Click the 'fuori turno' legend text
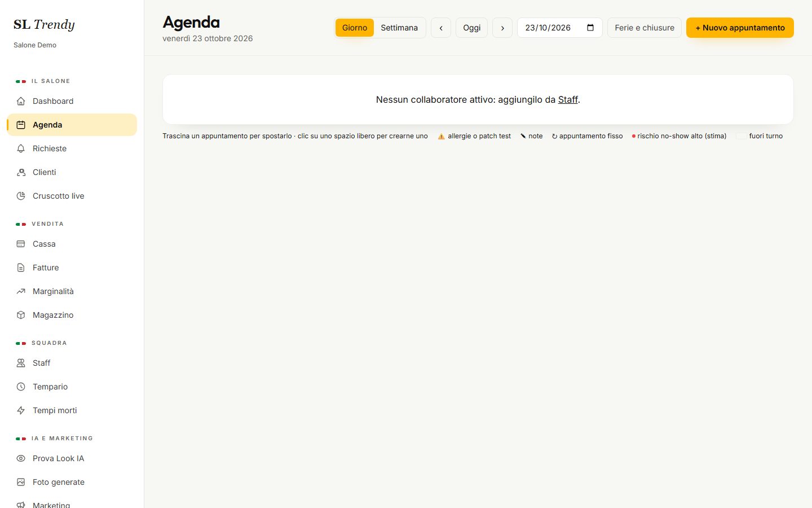The width and height of the screenshot is (812, 508). (766, 136)
